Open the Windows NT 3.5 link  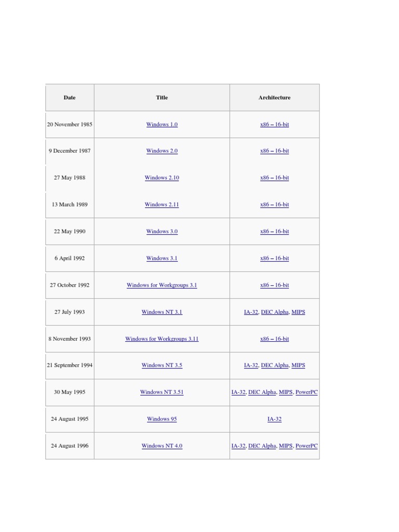click(x=162, y=365)
